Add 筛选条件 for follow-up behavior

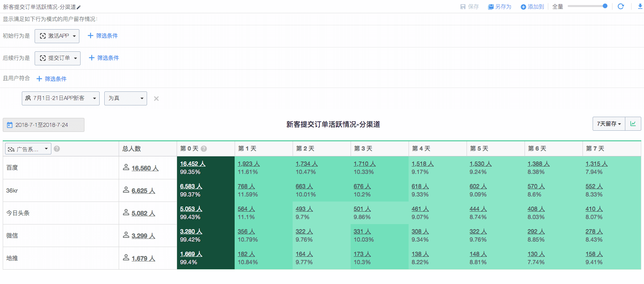coord(104,58)
